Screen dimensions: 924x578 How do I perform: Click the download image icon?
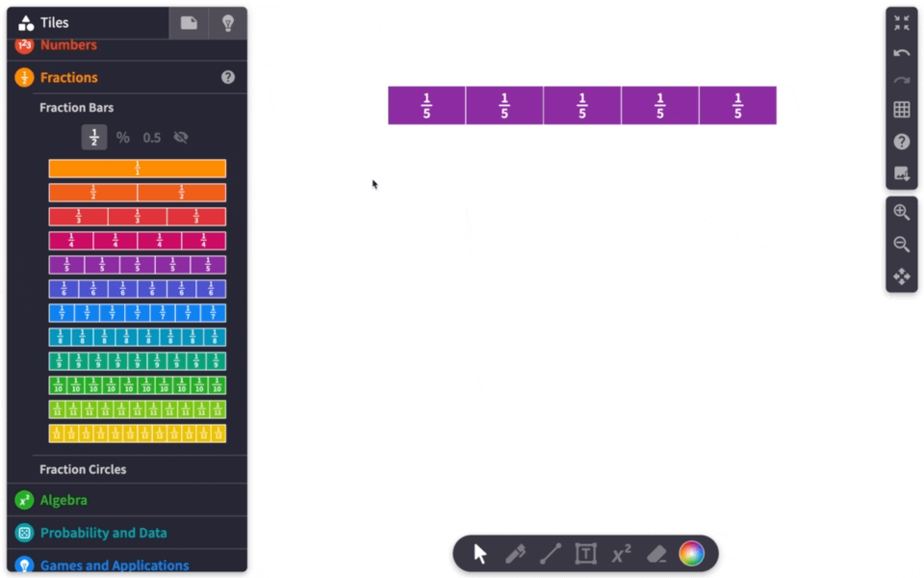coord(902,173)
